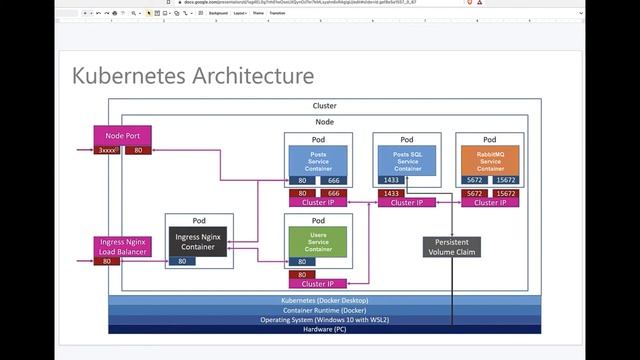640x360 pixels.
Task: Select the Cluster label text
Action: pos(324,106)
